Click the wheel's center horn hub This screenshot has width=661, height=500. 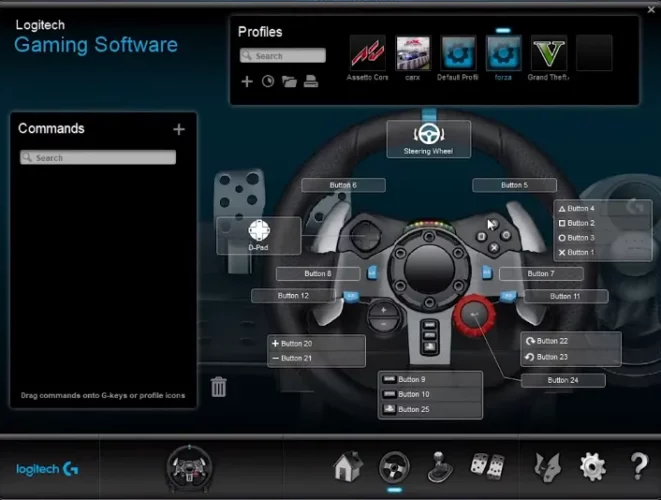click(429, 269)
